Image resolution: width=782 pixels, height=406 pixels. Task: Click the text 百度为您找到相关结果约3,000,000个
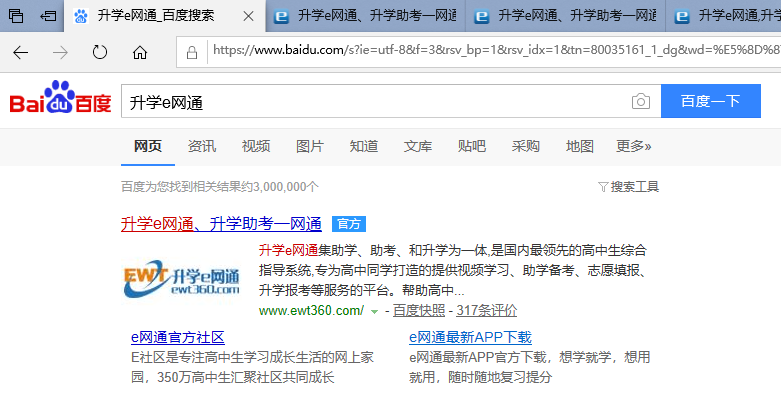(x=219, y=187)
